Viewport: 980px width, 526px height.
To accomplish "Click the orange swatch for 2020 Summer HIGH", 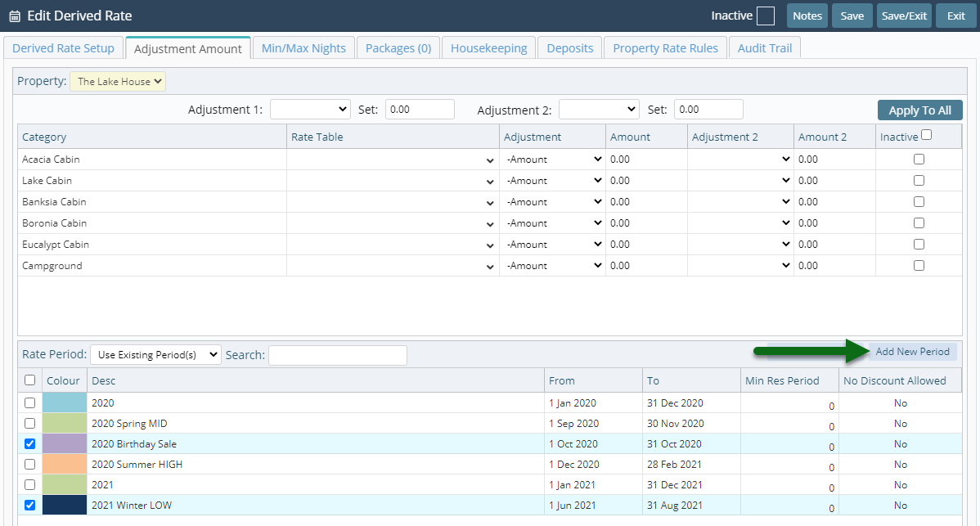I will [65, 464].
